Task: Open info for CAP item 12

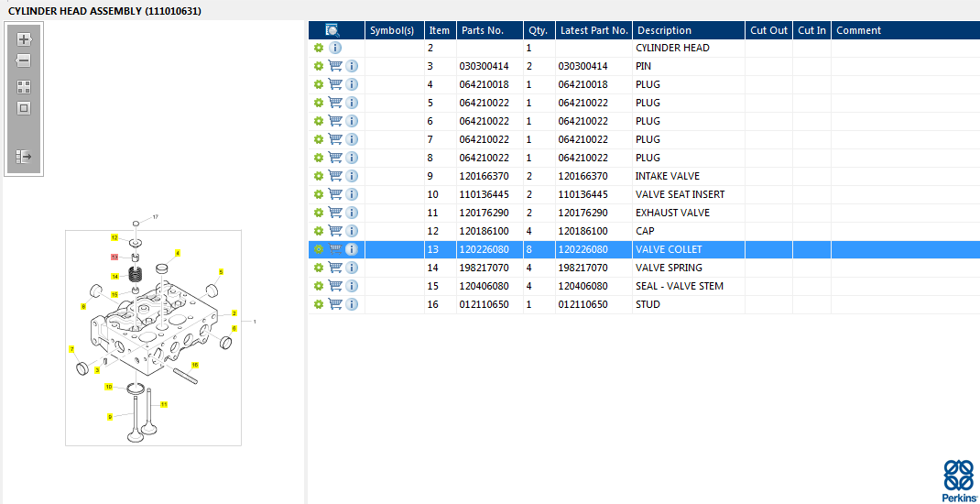Action: coord(352,231)
